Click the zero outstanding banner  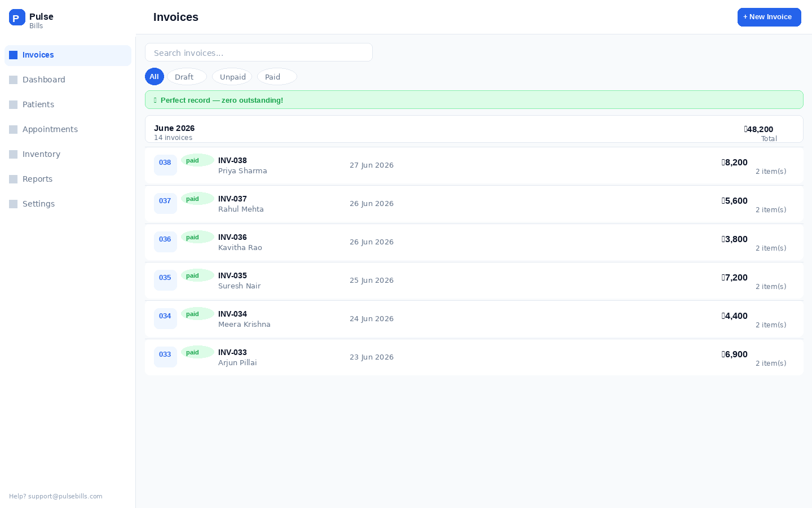pyautogui.click(x=474, y=100)
